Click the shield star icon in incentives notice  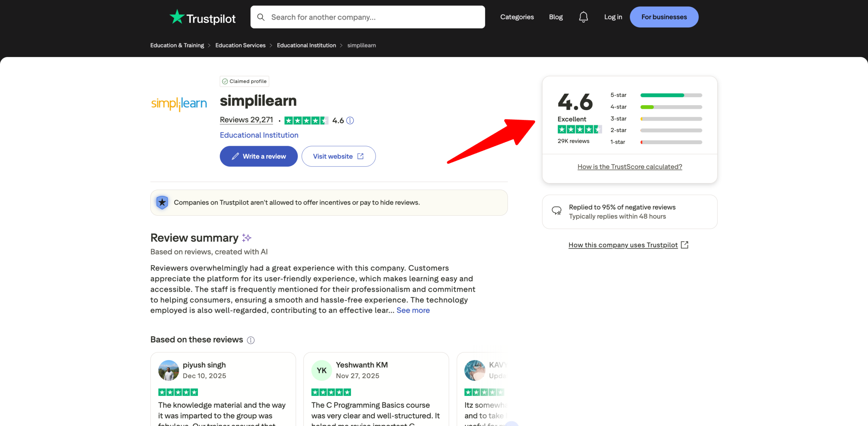[x=162, y=202]
